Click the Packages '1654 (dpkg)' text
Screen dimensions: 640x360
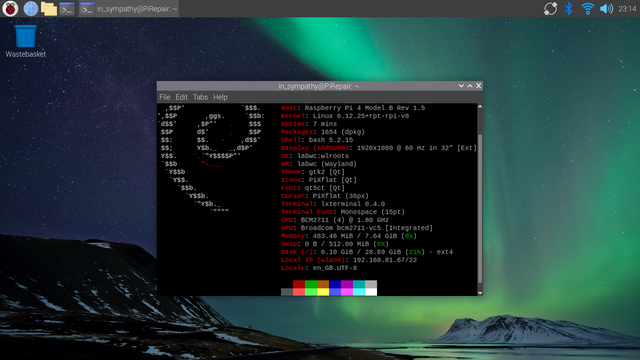(343, 132)
